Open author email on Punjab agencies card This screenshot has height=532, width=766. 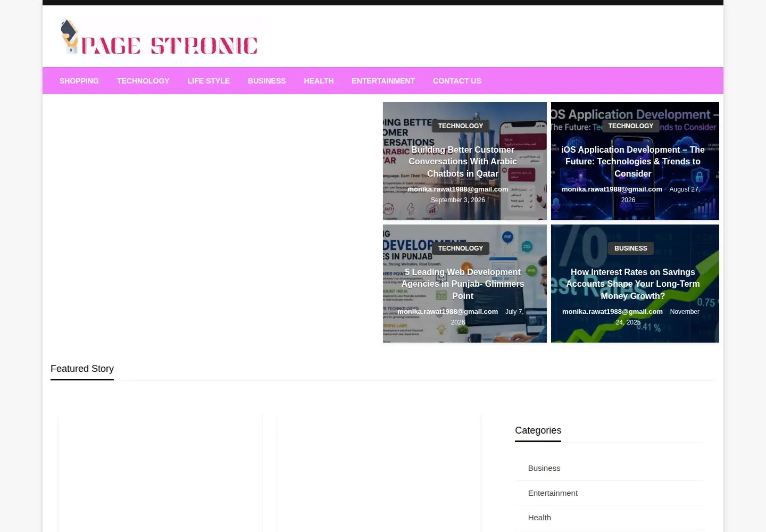(448, 312)
